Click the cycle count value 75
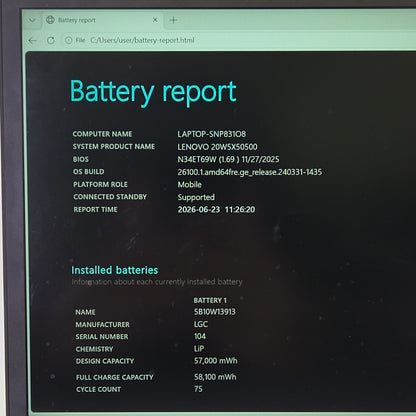 click(198, 389)
